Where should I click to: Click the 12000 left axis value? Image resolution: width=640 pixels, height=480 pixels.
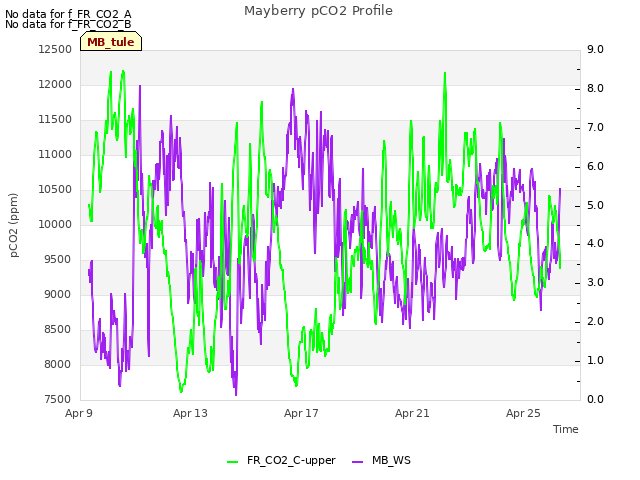pyautogui.click(x=55, y=84)
